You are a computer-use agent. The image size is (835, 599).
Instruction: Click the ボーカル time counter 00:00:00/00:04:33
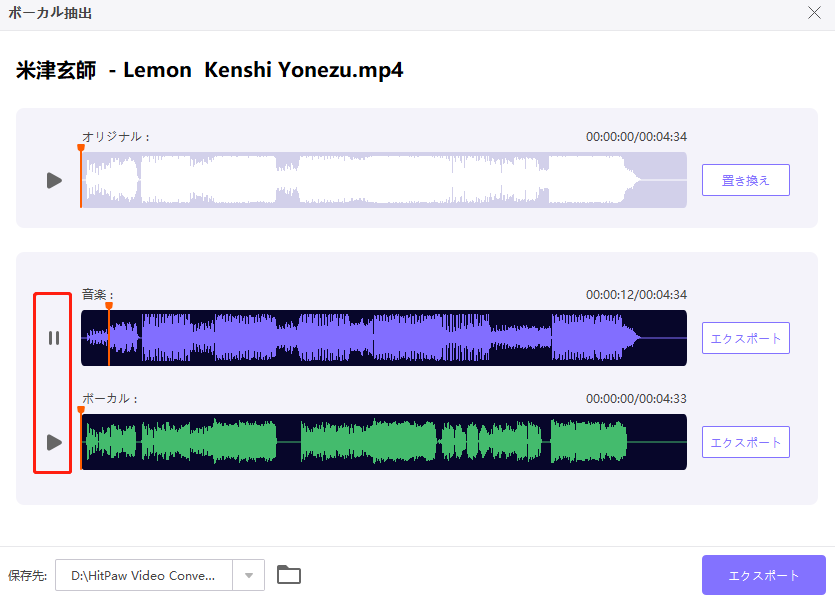coord(636,399)
